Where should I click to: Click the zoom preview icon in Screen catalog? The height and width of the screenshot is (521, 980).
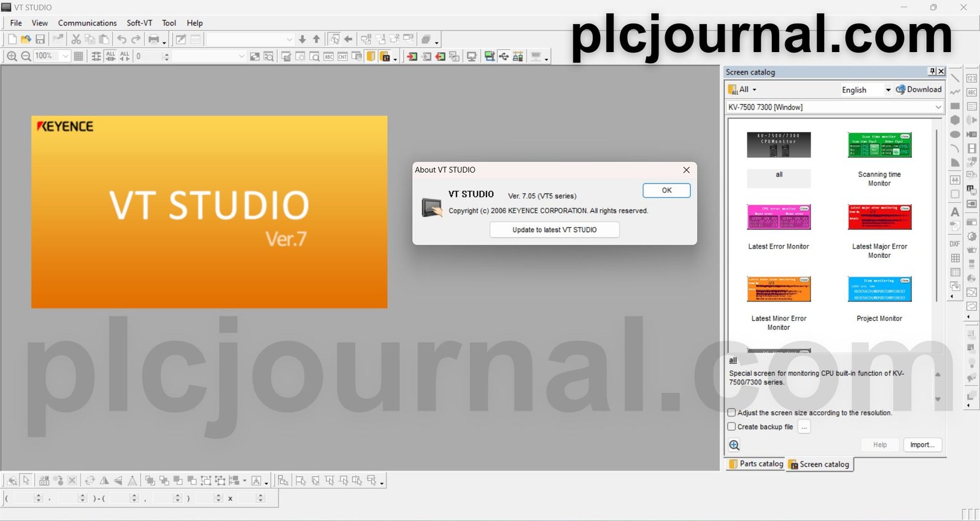pyautogui.click(x=734, y=445)
